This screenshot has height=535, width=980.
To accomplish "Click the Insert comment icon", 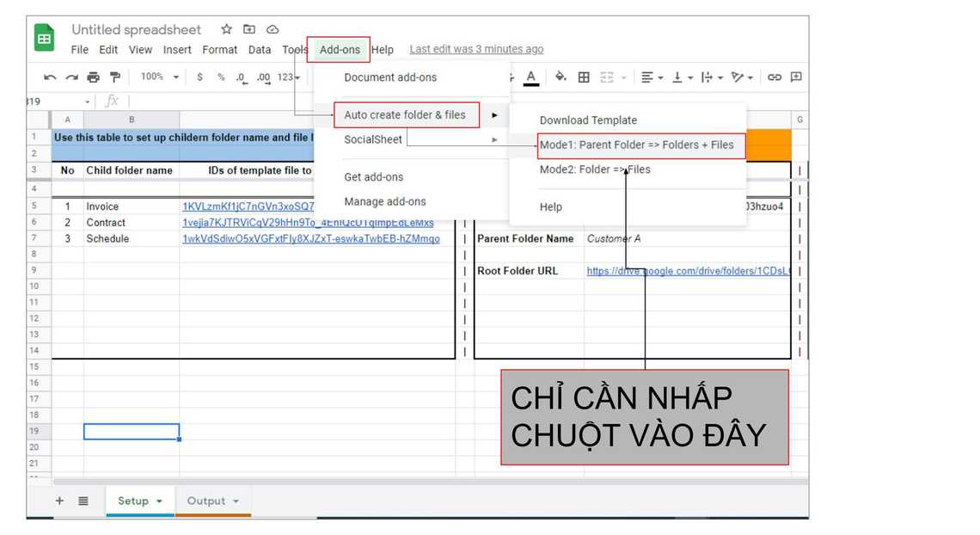I will tap(796, 77).
